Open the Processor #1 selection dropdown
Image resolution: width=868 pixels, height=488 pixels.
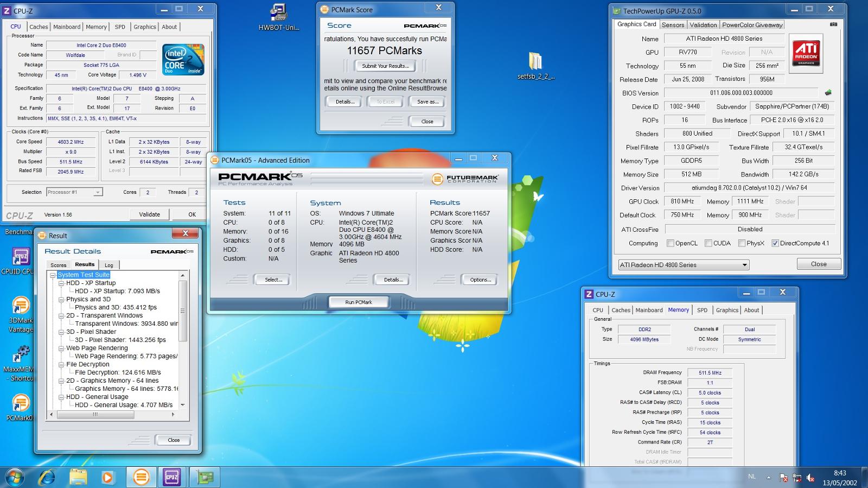click(74, 192)
